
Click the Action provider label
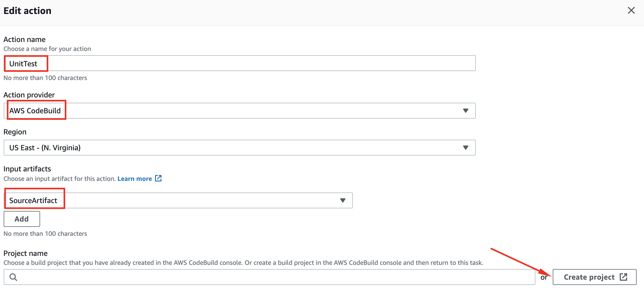29,95
